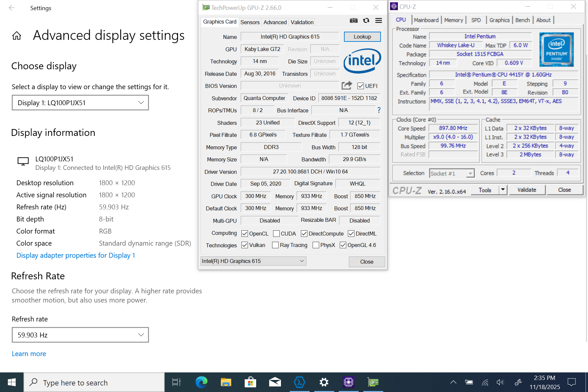Toggle the CUDA checkbox
The width and height of the screenshot is (588, 392).
pos(276,234)
